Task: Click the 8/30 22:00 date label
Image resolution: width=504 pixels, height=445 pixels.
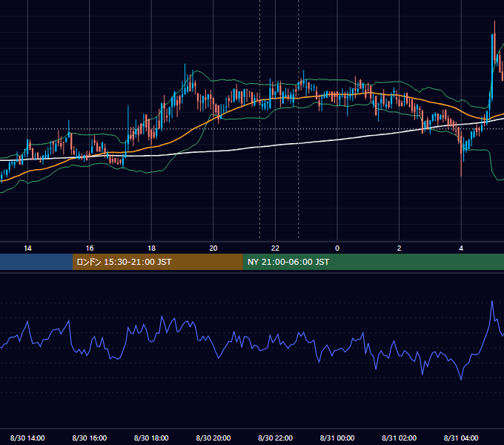Action: (x=275, y=438)
